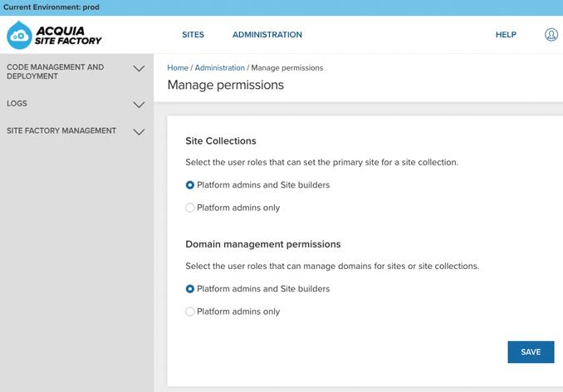
Task: Expand Code Management and Deployment chevron
Action: pyautogui.click(x=139, y=69)
